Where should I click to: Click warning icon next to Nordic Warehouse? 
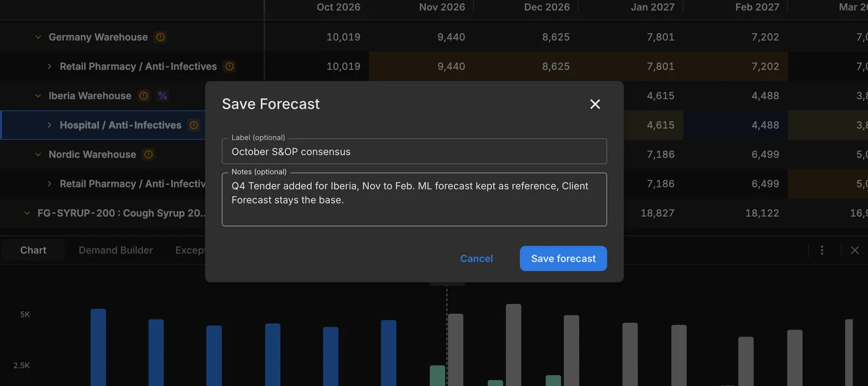coord(148,155)
